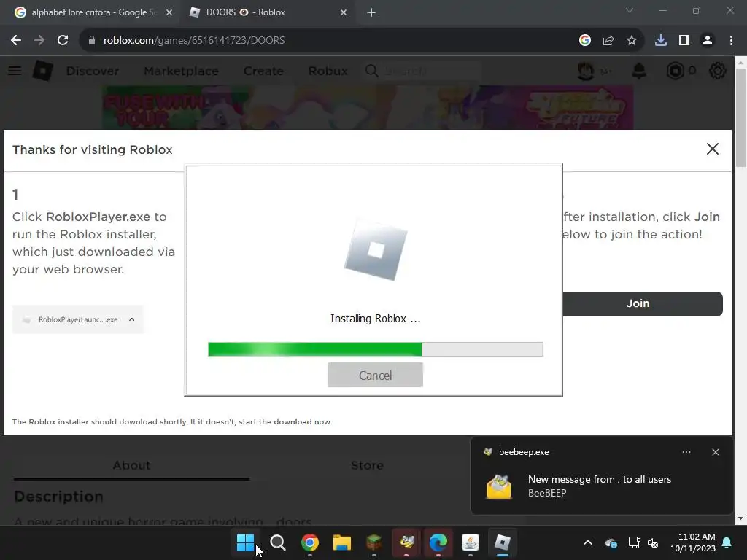Viewport: 747px width, 560px height.
Task: Reload the Roblox page
Action: click(x=63, y=41)
